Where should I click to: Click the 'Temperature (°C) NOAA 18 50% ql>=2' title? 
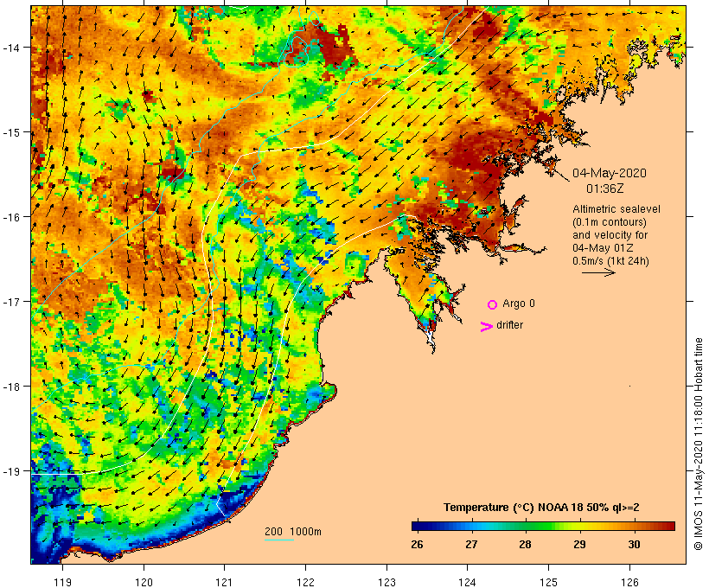[541, 508]
